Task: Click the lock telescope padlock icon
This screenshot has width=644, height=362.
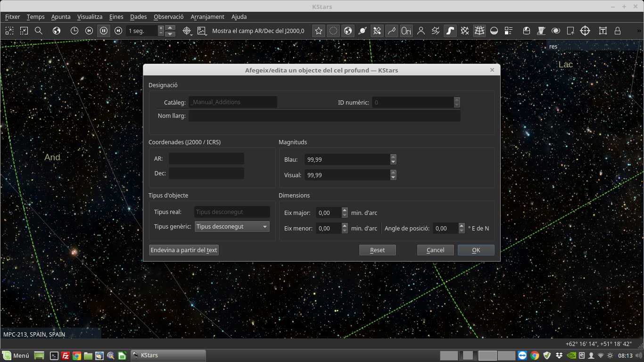Action: (x=618, y=31)
